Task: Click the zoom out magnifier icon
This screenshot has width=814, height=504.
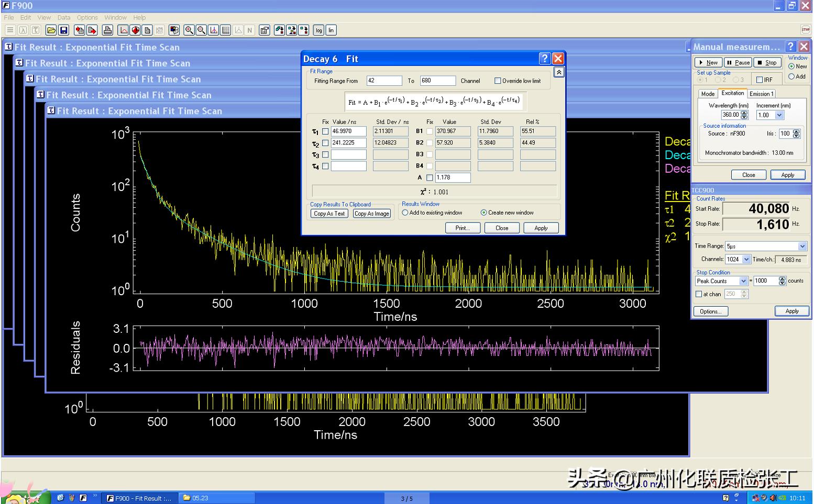Action: [x=201, y=30]
